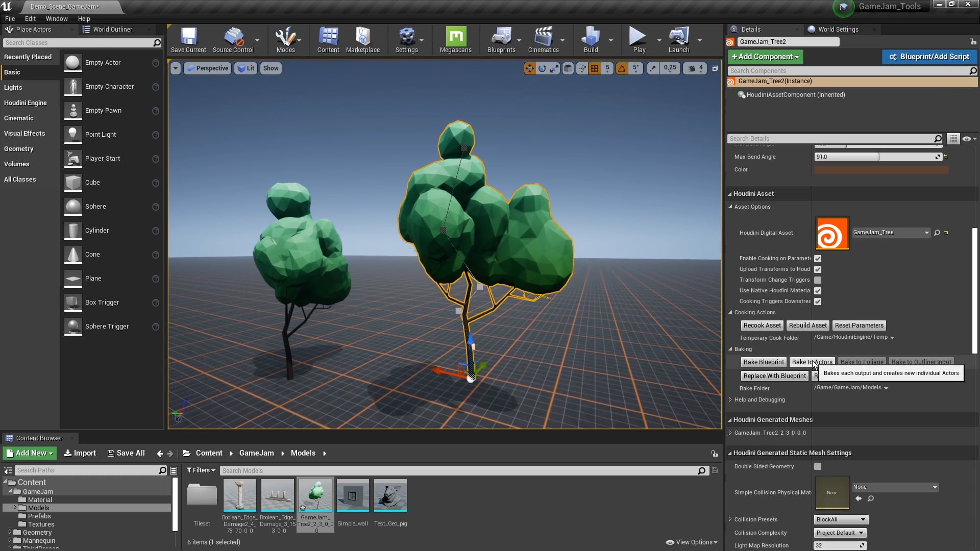
Task: Open the Window menu
Action: tap(57, 18)
